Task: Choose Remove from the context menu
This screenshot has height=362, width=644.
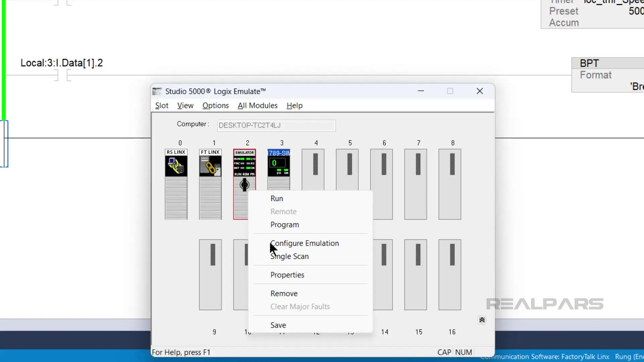Action: pyautogui.click(x=310, y=294)
